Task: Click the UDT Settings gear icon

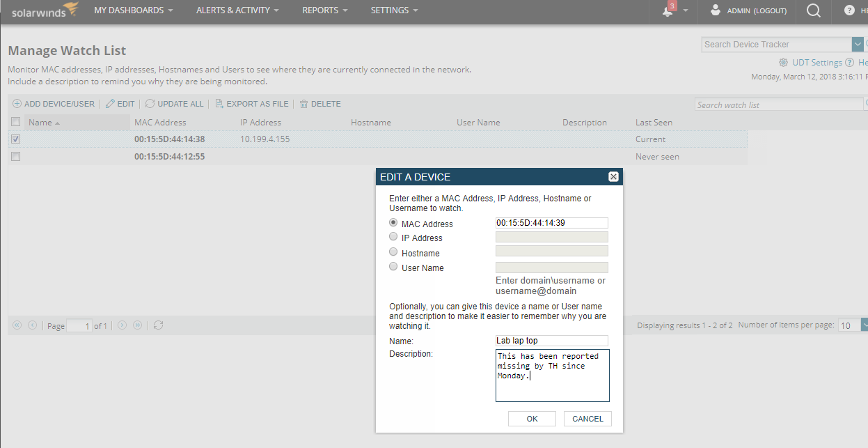Action: click(x=784, y=63)
